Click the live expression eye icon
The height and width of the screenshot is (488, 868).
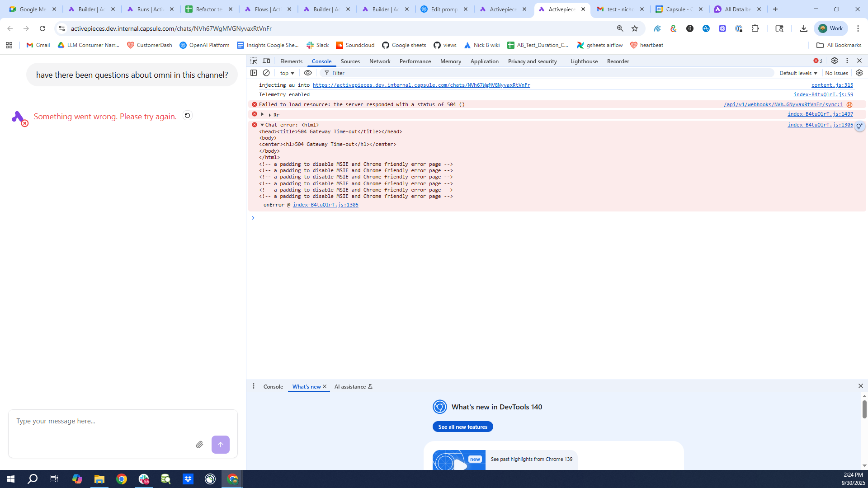308,73
